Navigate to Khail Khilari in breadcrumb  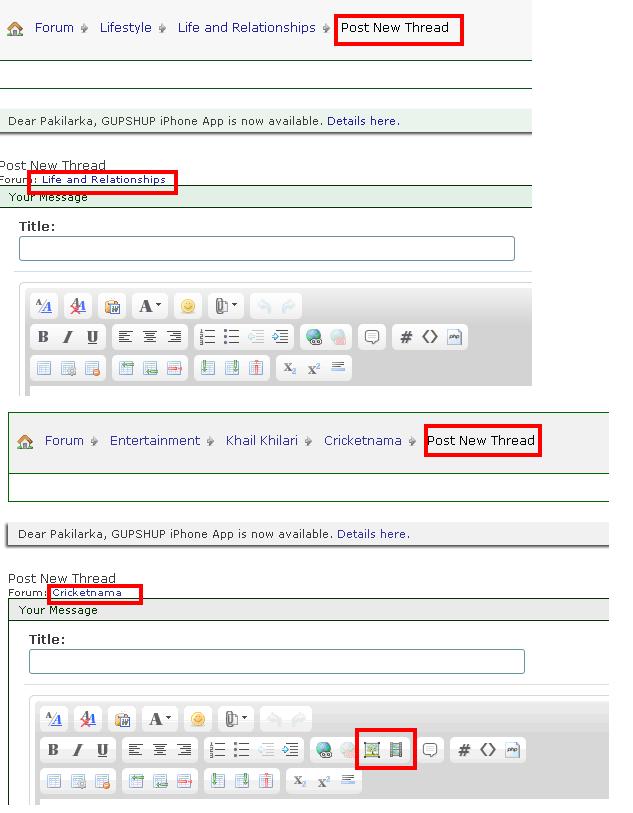coord(262,441)
